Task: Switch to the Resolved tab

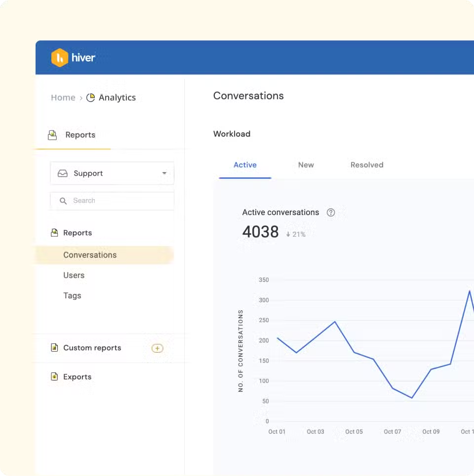Action: 367,165
